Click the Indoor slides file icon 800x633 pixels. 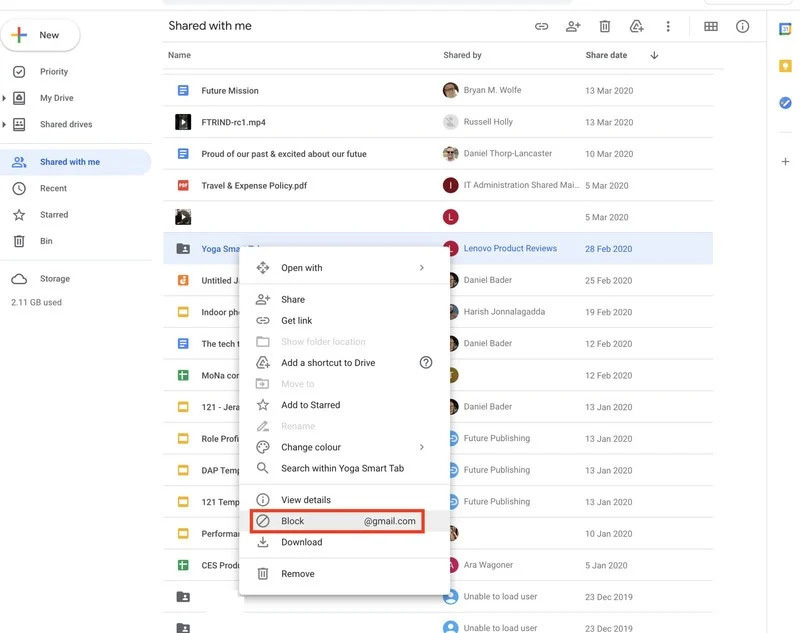tap(183, 312)
